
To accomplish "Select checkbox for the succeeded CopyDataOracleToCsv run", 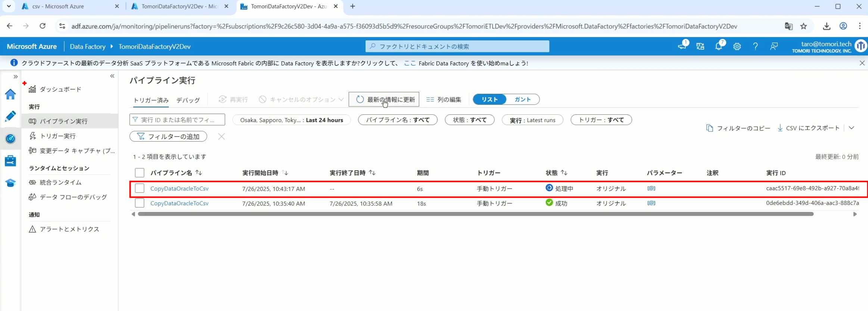I will point(140,203).
